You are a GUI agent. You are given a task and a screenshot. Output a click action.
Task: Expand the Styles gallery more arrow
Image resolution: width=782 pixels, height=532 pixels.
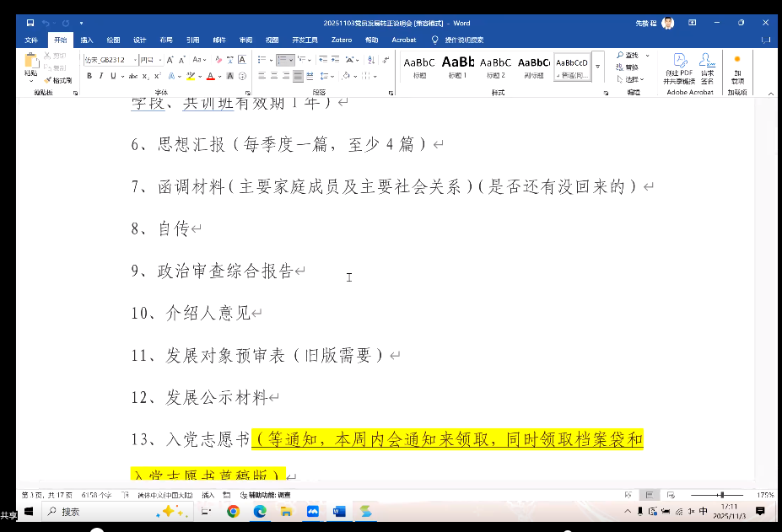pyautogui.click(x=598, y=67)
